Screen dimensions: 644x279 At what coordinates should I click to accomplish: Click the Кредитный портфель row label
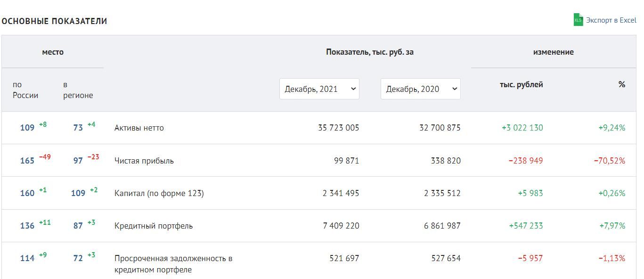(154, 226)
